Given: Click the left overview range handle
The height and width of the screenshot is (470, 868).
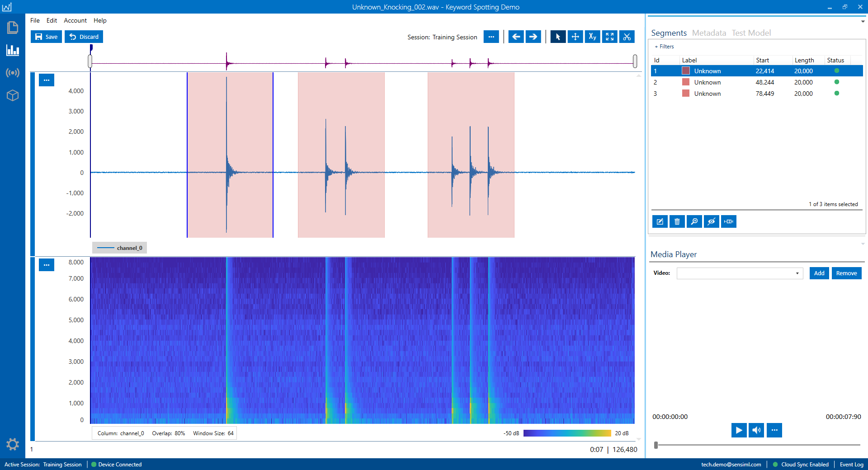Looking at the screenshot, I should point(90,61).
